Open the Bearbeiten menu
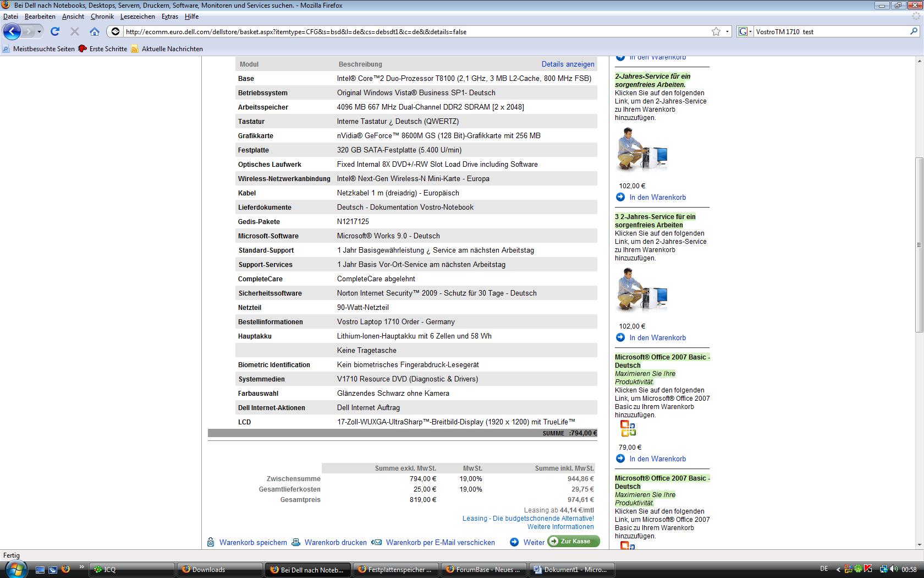Viewport: 924px width, 578px height. [x=40, y=17]
